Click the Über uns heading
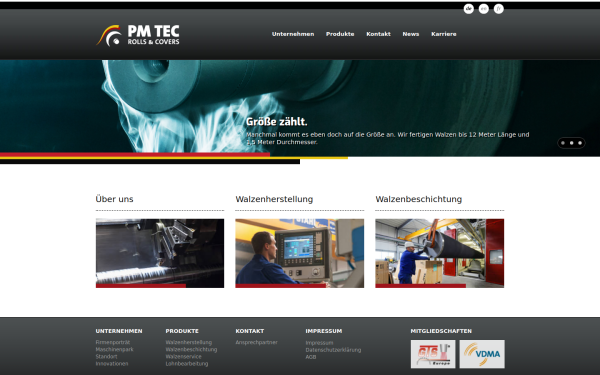This screenshot has width=600, height=375. (114, 199)
